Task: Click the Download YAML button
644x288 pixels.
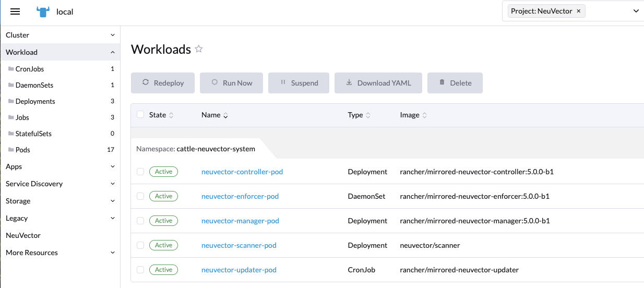Action: coord(378,83)
